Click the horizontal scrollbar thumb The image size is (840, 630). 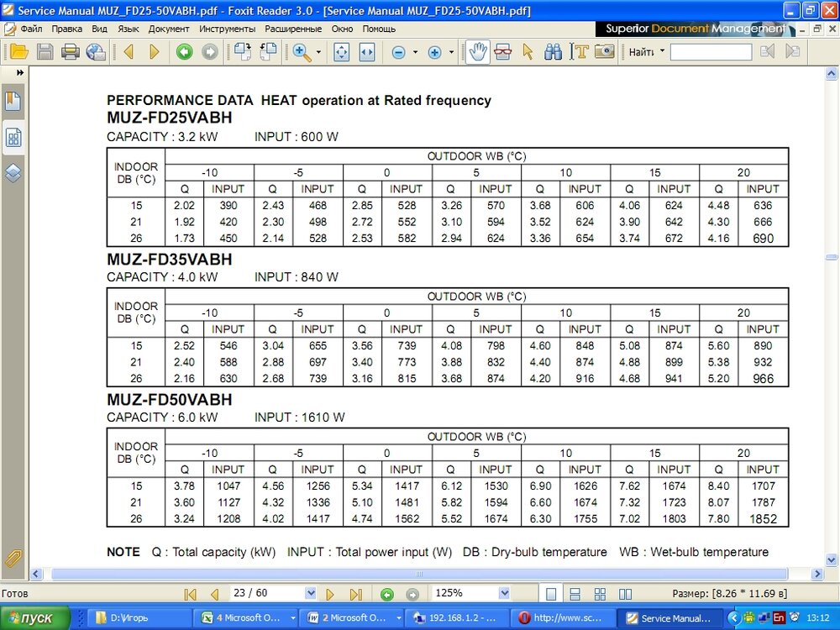click(419, 574)
